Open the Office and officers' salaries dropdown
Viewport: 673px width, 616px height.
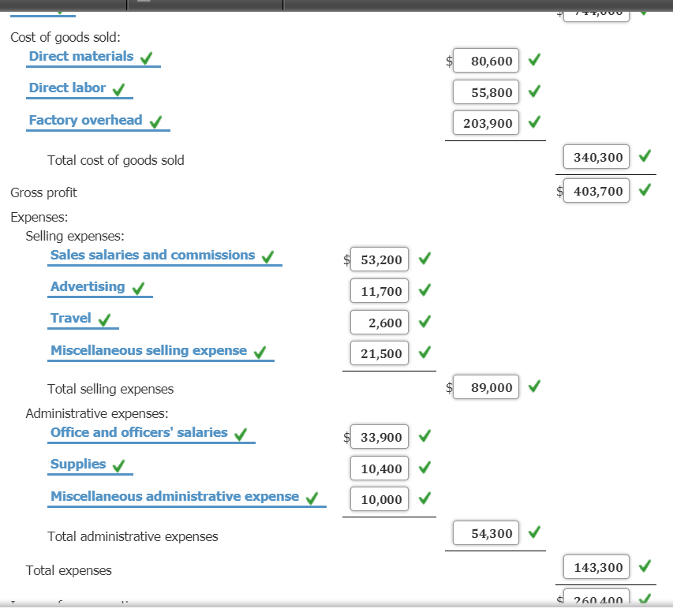[x=151, y=433]
